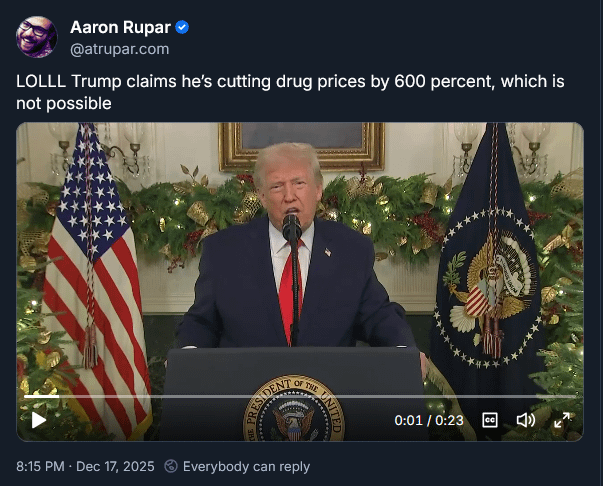This screenshot has height=486, width=603.
Task: Open the Aaron Rupar display name link
Action: click(120, 28)
